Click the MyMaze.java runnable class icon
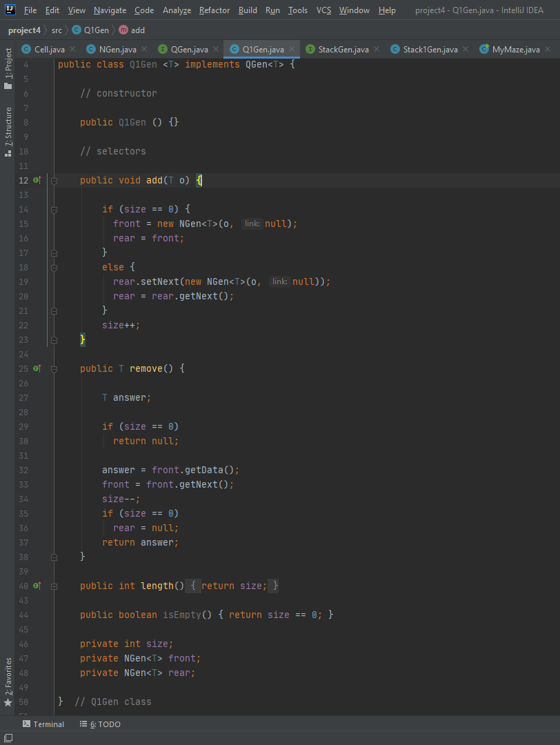Viewport: 560px width, 745px height. pos(484,49)
